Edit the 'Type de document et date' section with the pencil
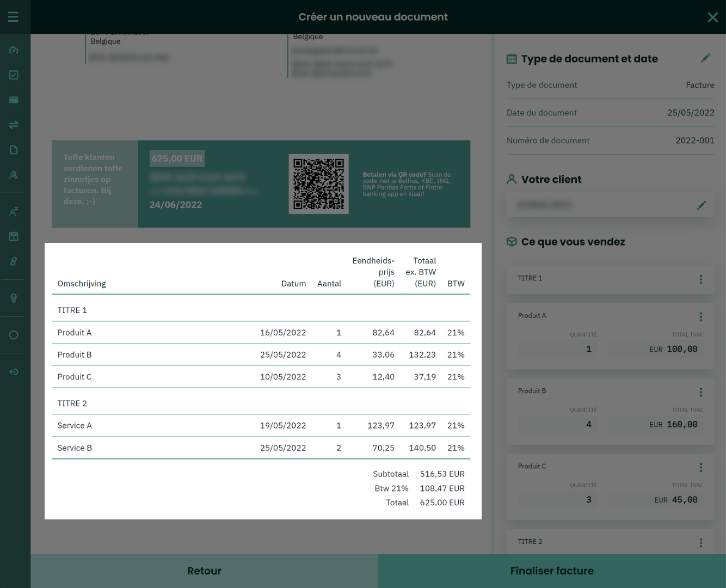726x588 pixels. point(705,58)
